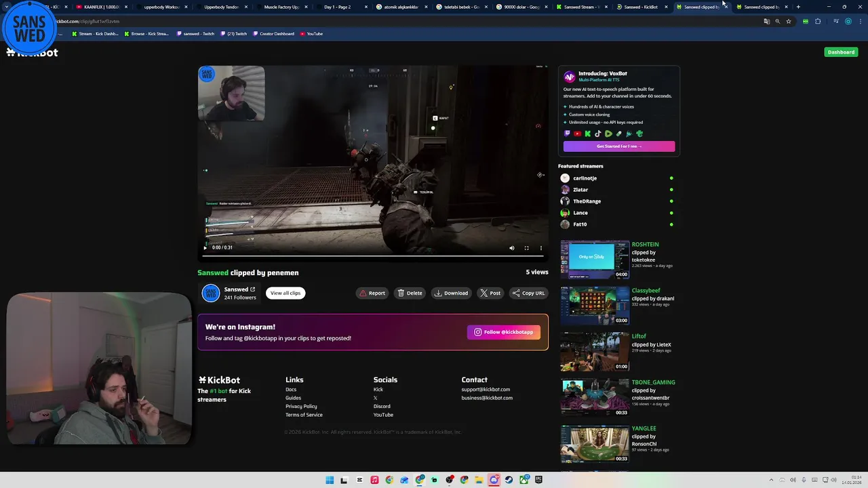Copy the clip URL

click(528, 293)
